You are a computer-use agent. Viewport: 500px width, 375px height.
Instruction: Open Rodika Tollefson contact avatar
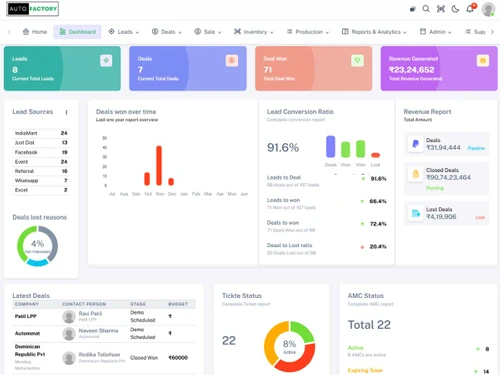69,358
